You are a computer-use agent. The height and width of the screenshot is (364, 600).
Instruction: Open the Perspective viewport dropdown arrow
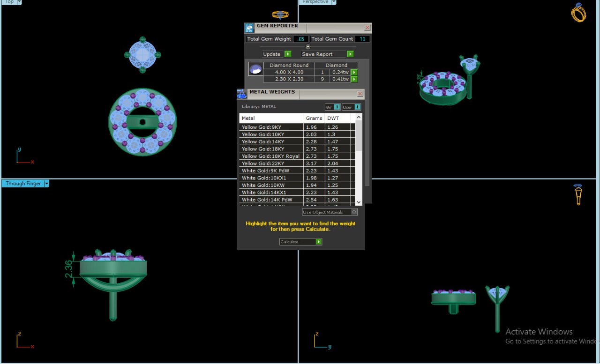click(x=334, y=2)
